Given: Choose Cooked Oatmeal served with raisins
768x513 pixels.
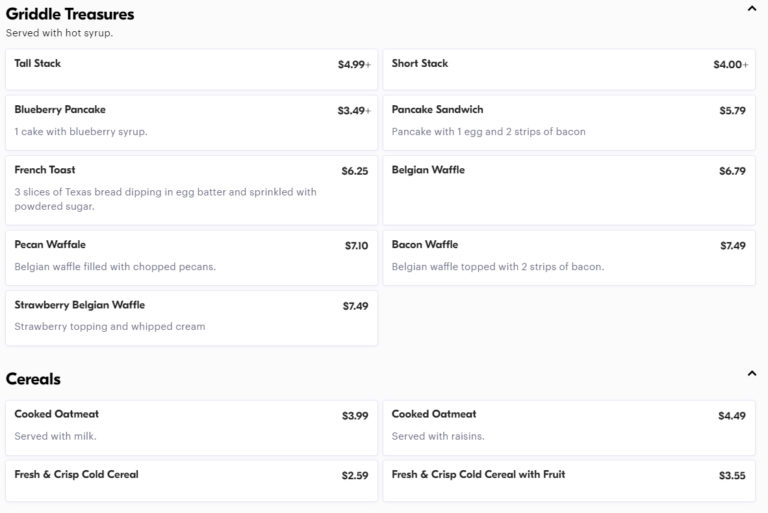Looking at the screenshot, I should [569, 428].
